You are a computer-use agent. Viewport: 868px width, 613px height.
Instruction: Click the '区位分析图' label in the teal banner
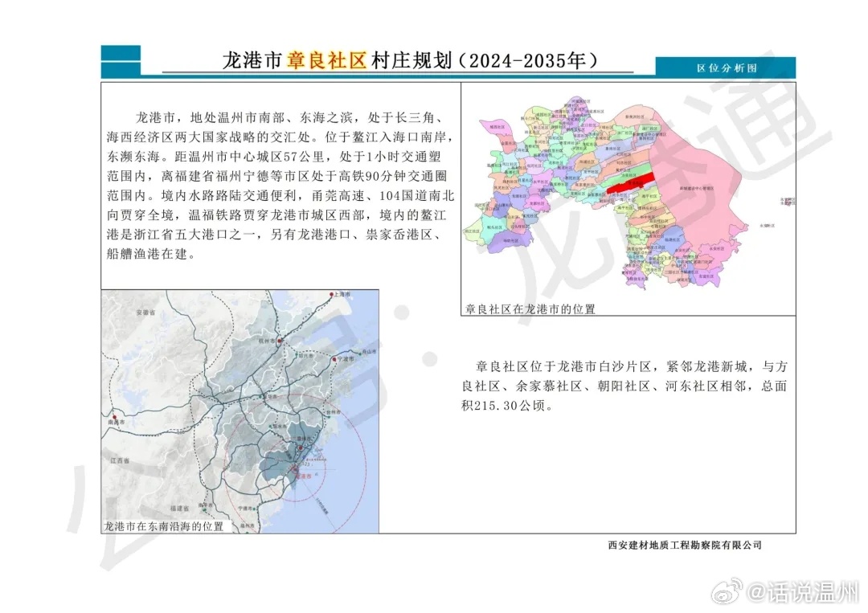coord(727,68)
